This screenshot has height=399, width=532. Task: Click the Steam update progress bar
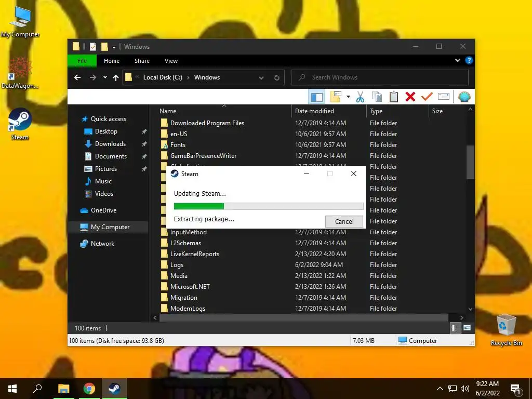[x=269, y=206]
